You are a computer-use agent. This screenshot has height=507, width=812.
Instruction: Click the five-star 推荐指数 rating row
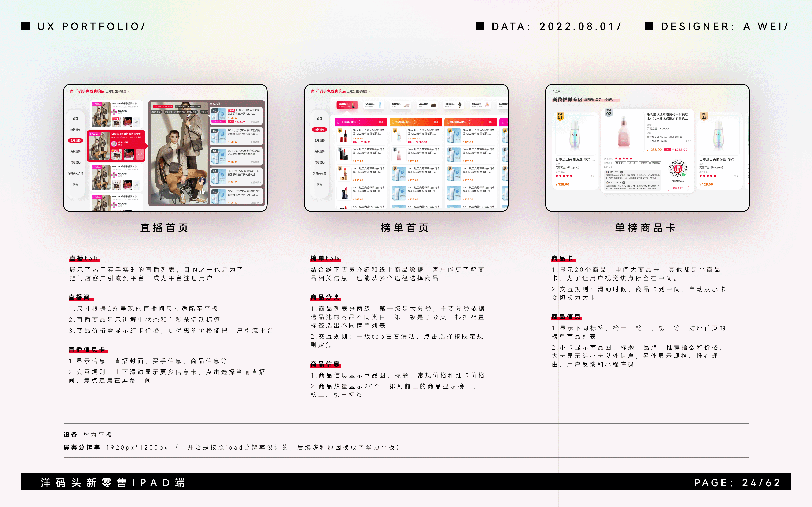tap(623, 159)
